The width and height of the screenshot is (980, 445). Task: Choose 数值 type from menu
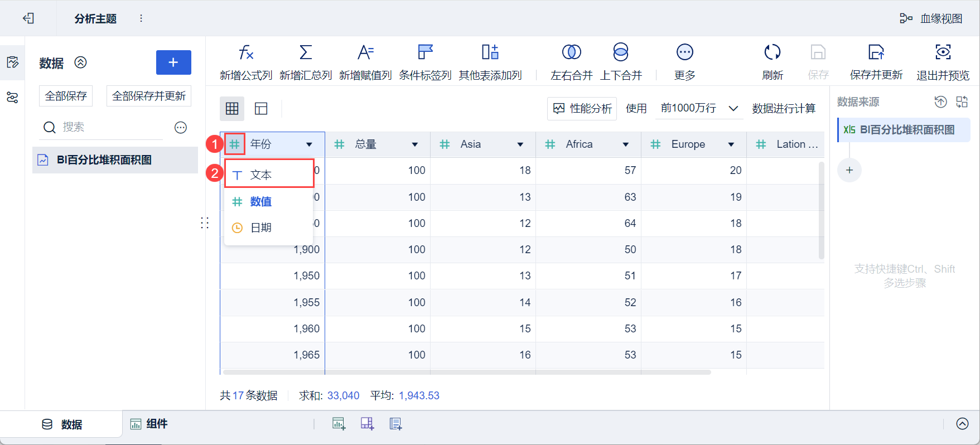[269, 201]
